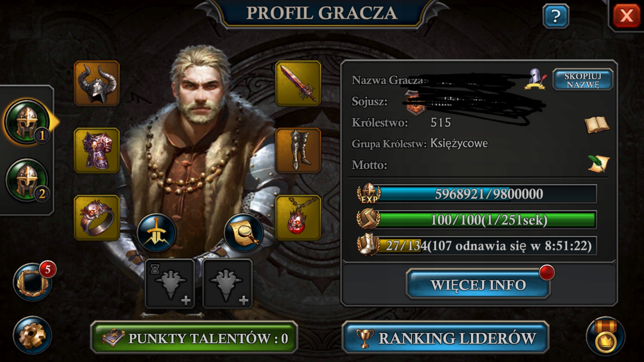Add familiar to the first empty slot
This screenshot has width=644, height=362.
(170, 284)
